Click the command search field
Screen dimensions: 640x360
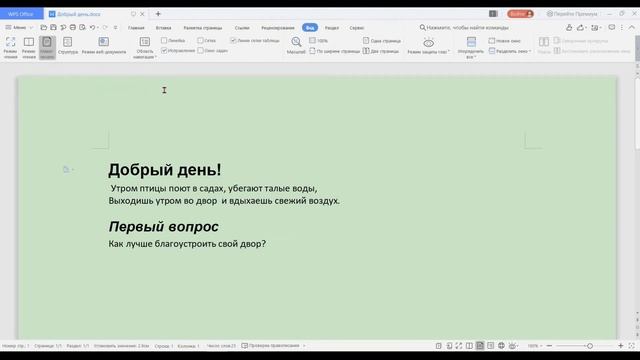465,28
